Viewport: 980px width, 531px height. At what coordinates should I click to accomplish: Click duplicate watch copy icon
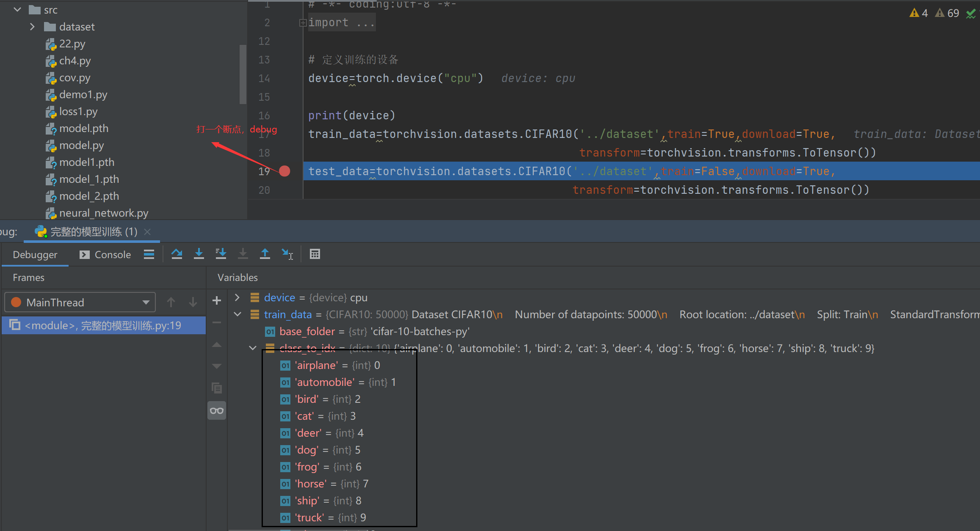[217, 388]
